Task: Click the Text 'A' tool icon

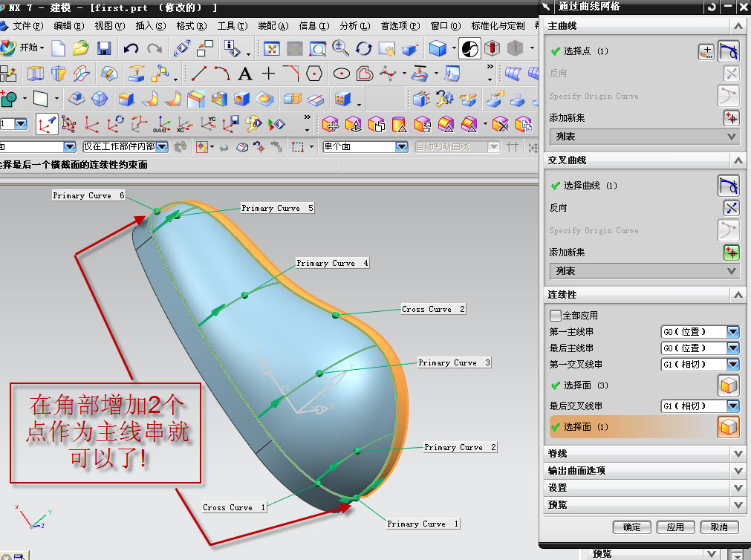Action: pyautogui.click(x=244, y=74)
